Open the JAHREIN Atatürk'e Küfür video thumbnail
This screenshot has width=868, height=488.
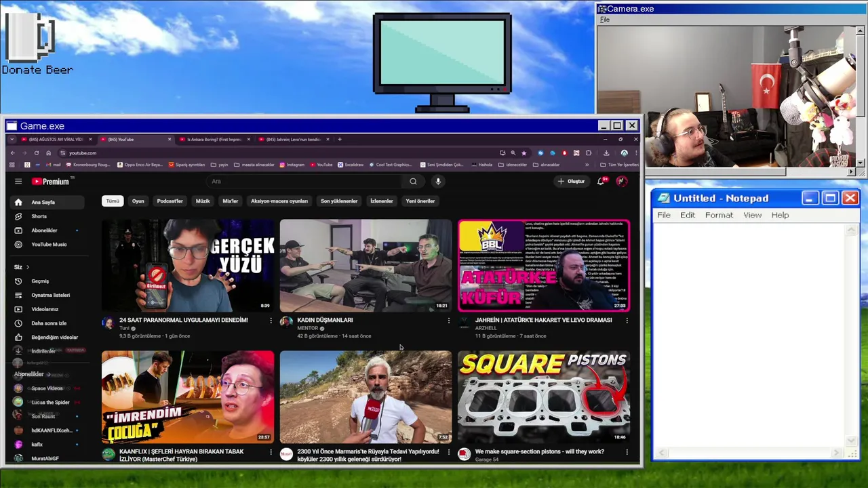pyautogui.click(x=544, y=265)
